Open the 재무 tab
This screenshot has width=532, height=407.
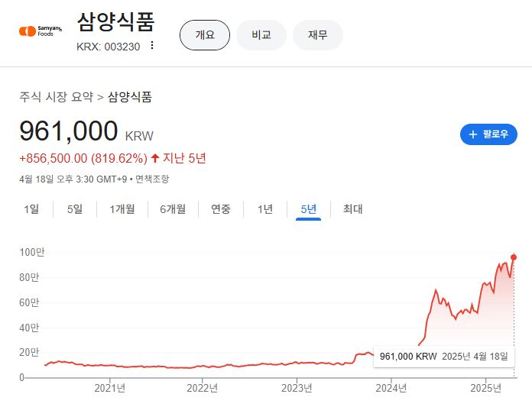tap(318, 35)
